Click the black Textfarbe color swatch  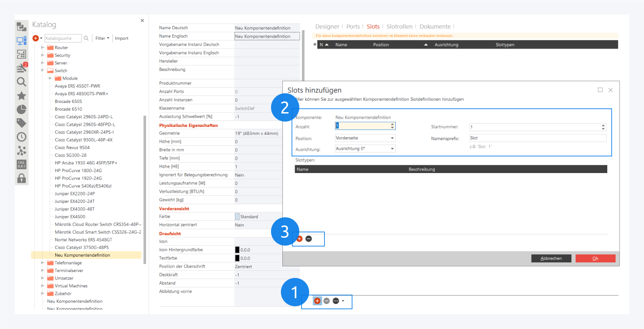click(237, 258)
